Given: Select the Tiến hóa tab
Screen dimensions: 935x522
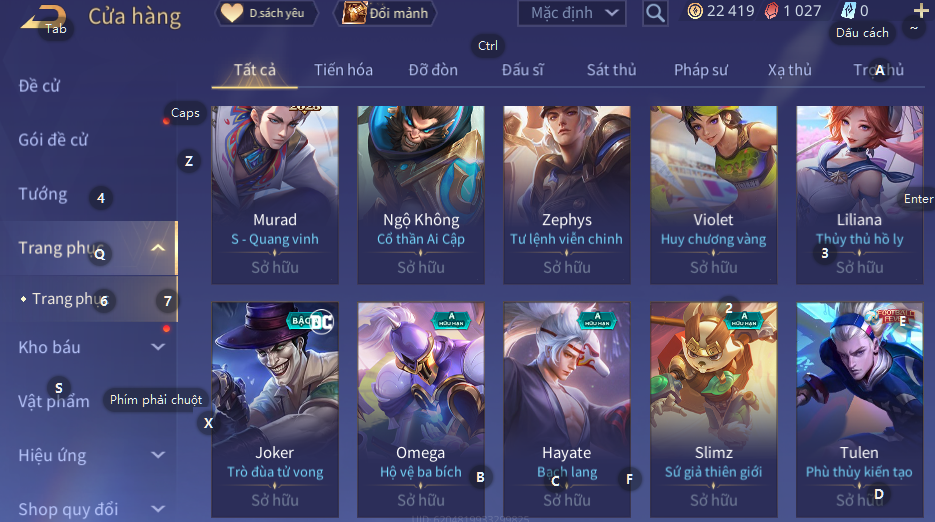Looking at the screenshot, I should pos(343,70).
